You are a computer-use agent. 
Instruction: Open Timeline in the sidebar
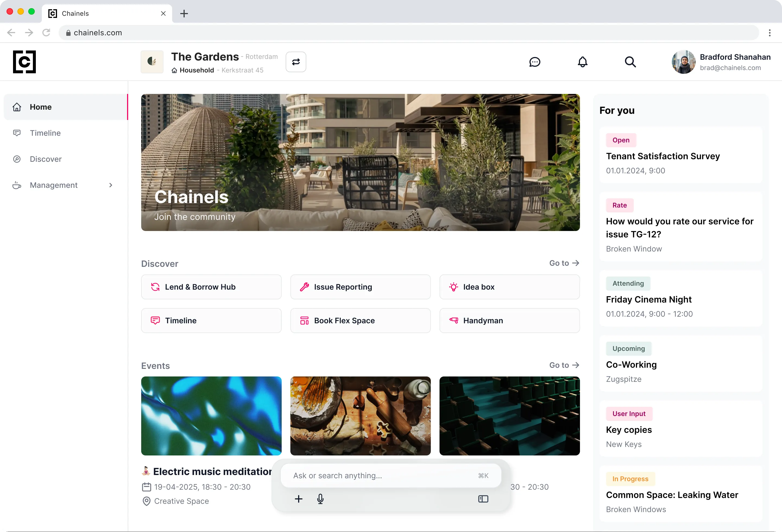(x=66, y=133)
